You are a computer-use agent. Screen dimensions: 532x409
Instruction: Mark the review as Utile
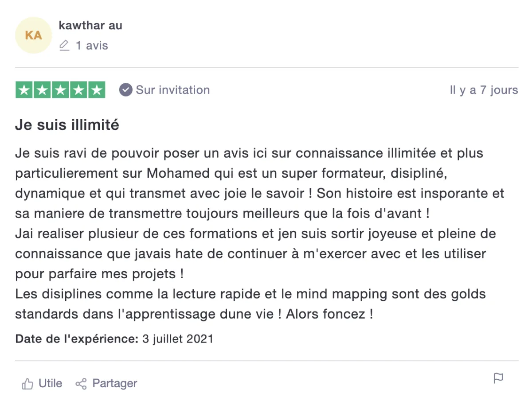pos(42,383)
